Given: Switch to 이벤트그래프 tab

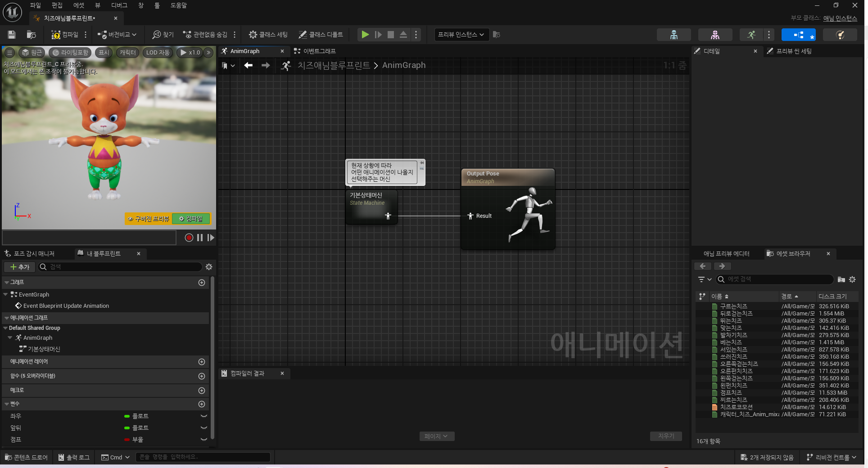Looking at the screenshot, I should tap(315, 51).
